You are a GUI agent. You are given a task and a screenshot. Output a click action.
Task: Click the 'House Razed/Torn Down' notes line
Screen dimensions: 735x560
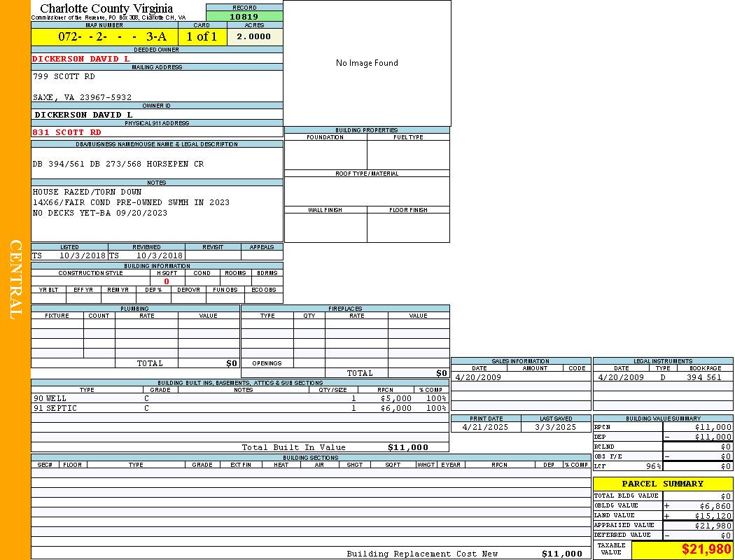[87, 192]
